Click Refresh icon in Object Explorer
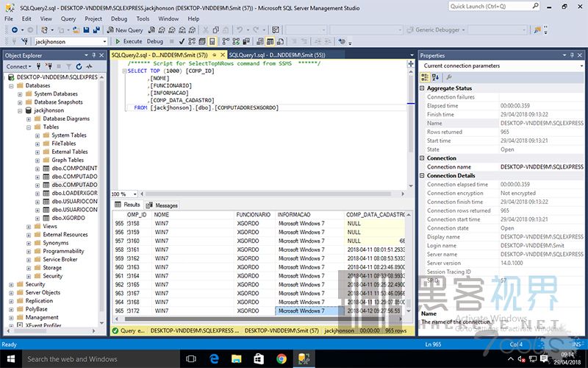Image resolution: width=588 pixels, height=368 pixels. [x=79, y=66]
